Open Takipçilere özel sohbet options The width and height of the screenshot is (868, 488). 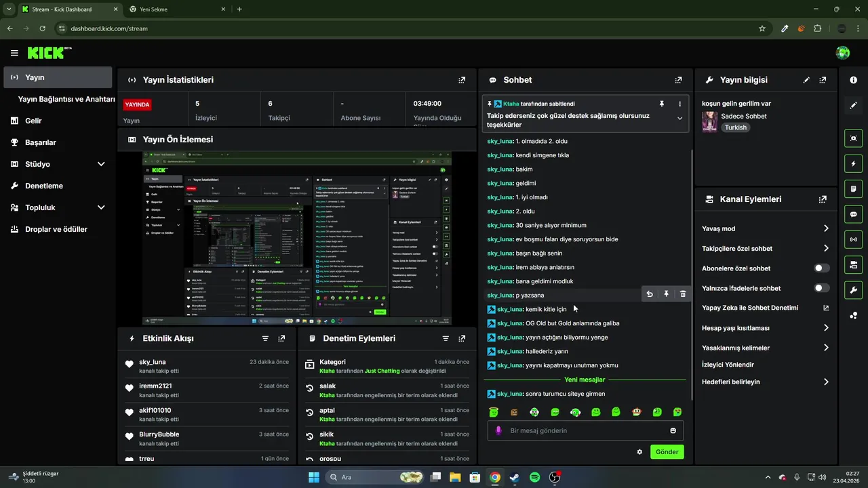pos(765,249)
